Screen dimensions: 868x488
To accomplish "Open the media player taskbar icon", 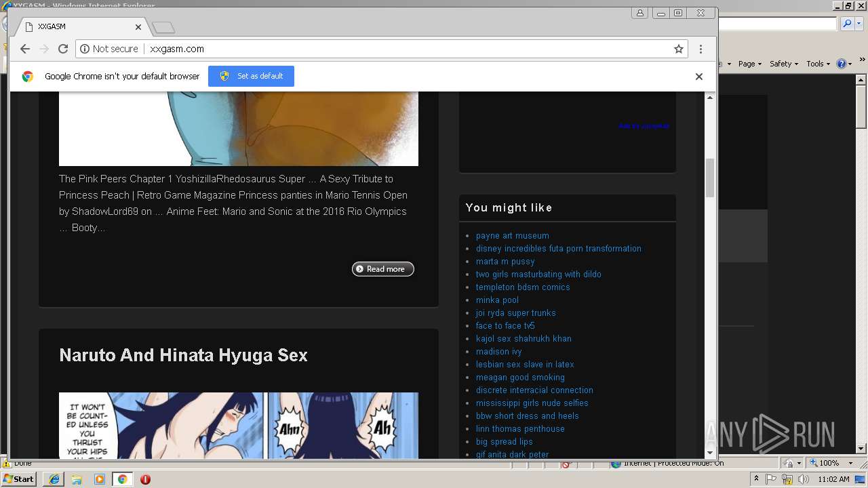I will 100,479.
